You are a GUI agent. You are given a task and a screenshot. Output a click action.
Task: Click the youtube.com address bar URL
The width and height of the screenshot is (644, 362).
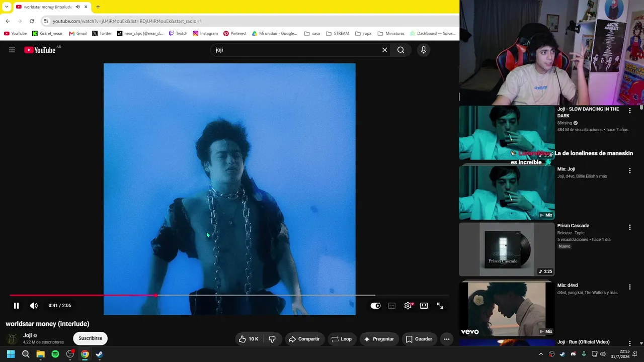pyautogui.click(x=127, y=21)
